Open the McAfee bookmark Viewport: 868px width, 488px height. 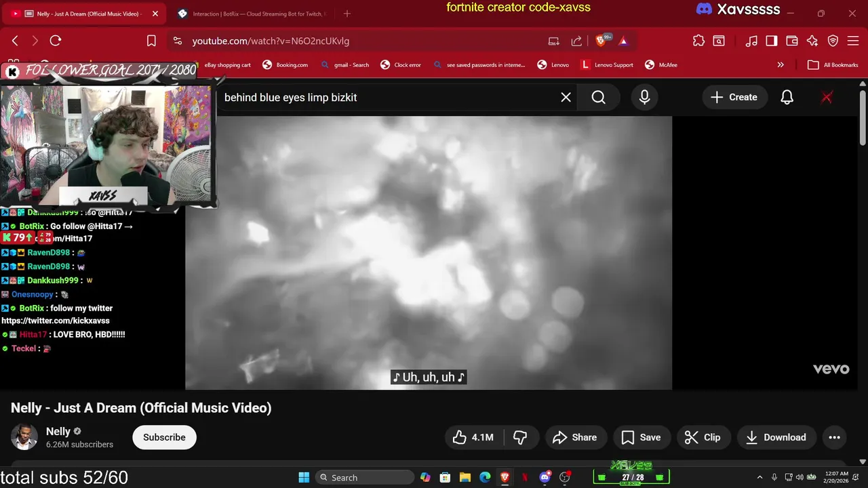coord(661,65)
